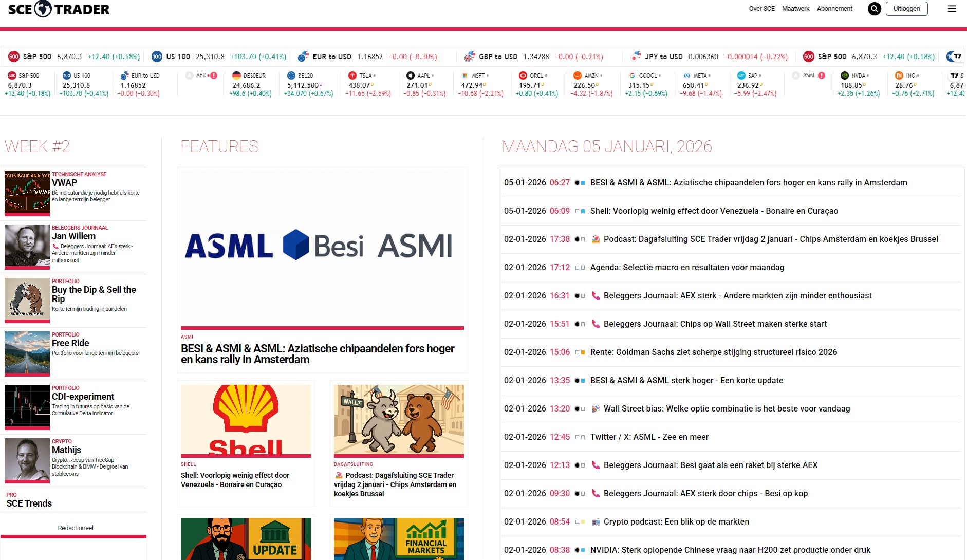The image size is (967, 560).
Task: Open the UPDATE podcast thumbnail
Action: pyautogui.click(x=246, y=539)
